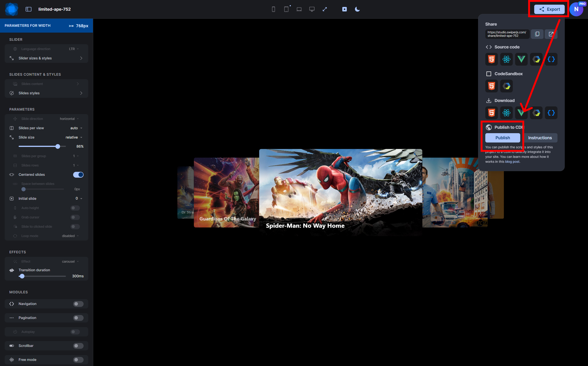This screenshot has height=366, width=588.
Task: Click Guardians Of The Galaxy slide
Action: tap(226, 193)
